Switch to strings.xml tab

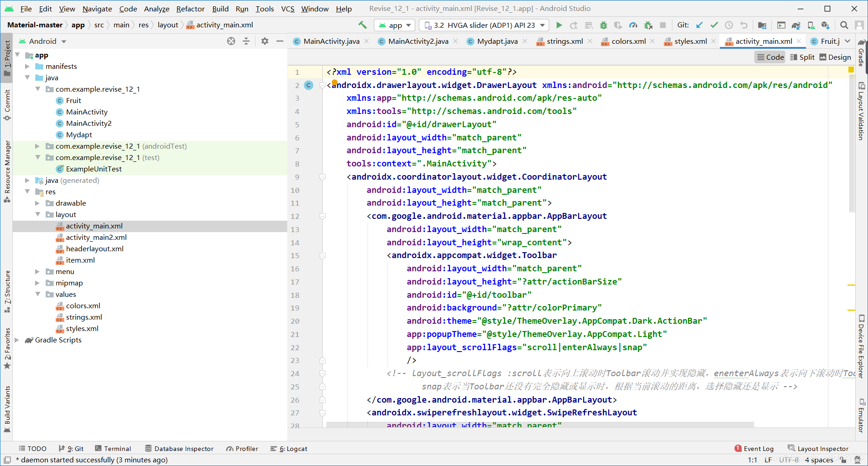(x=564, y=41)
